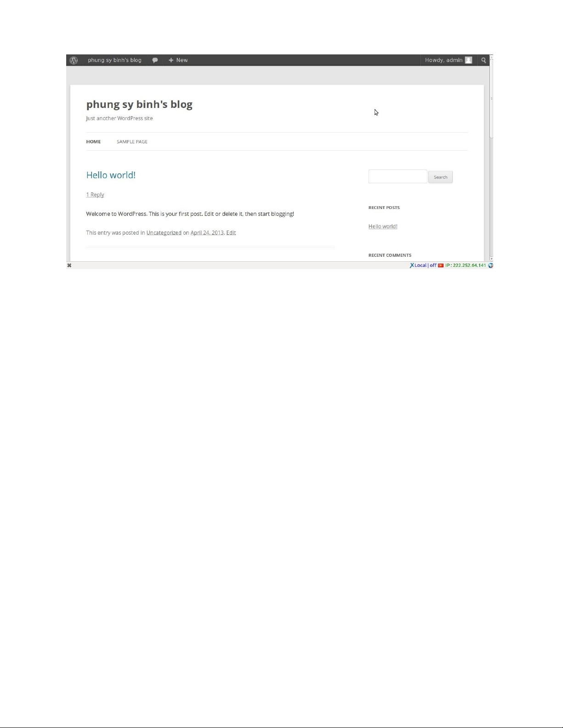Click the 1 Reply link
The width and height of the screenshot is (563, 728).
click(x=95, y=195)
